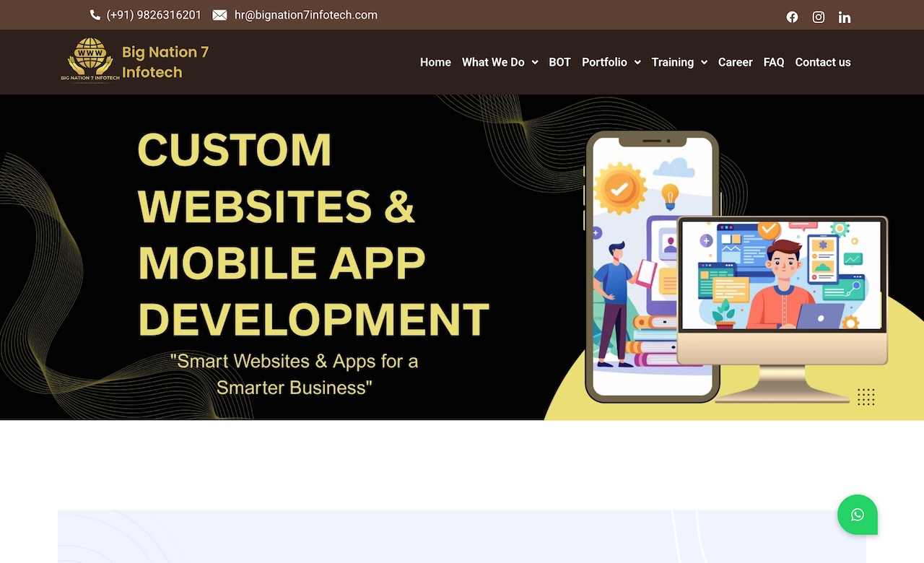Click the phone handset icon
Screen dimensions: 924x563
tap(95, 15)
